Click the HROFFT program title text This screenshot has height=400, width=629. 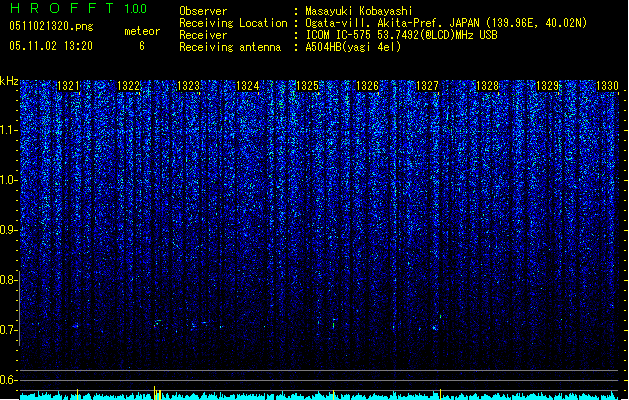tap(62, 8)
